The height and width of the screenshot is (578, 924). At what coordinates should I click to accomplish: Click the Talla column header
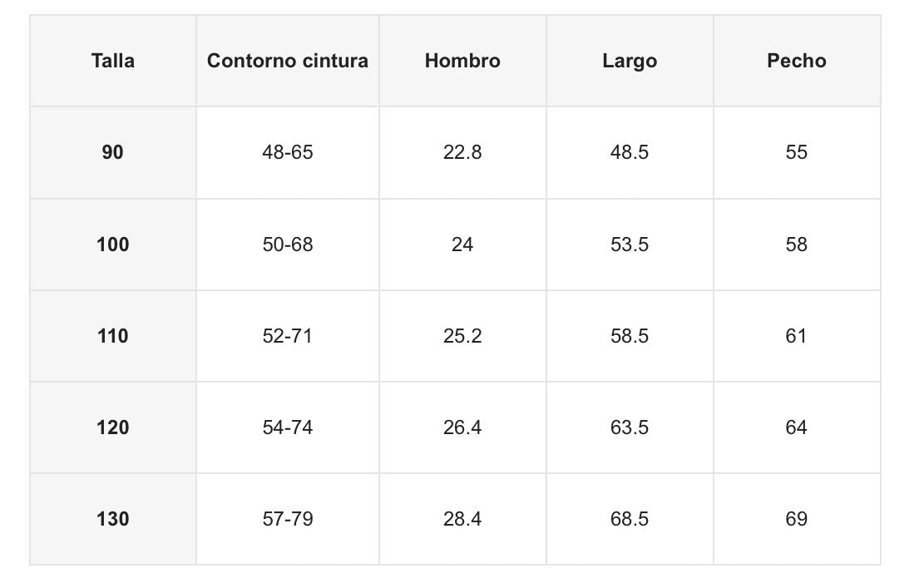pyautogui.click(x=113, y=61)
